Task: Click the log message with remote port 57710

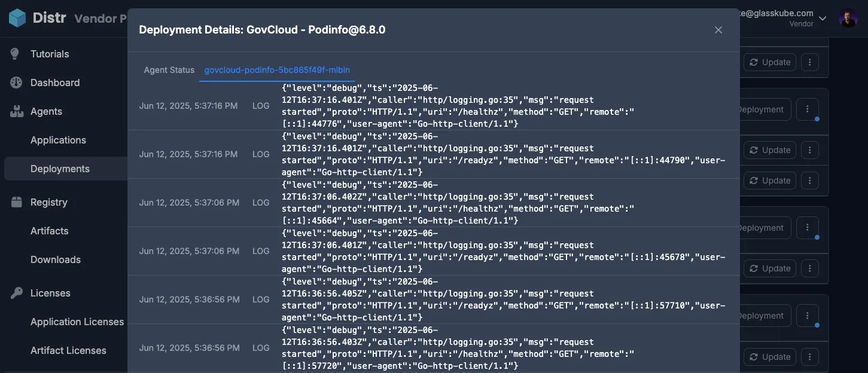Action: click(x=503, y=299)
